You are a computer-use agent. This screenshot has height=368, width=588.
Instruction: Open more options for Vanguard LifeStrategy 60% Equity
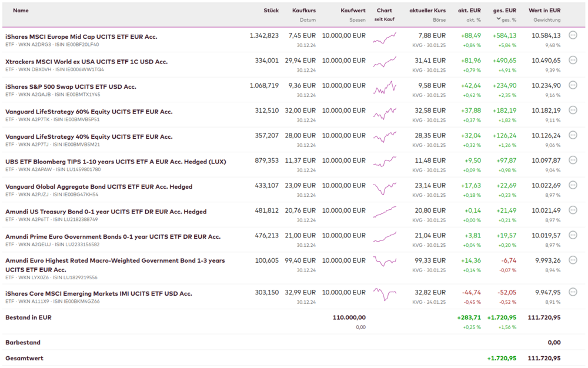pyautogui.click(x=573, y=110)
